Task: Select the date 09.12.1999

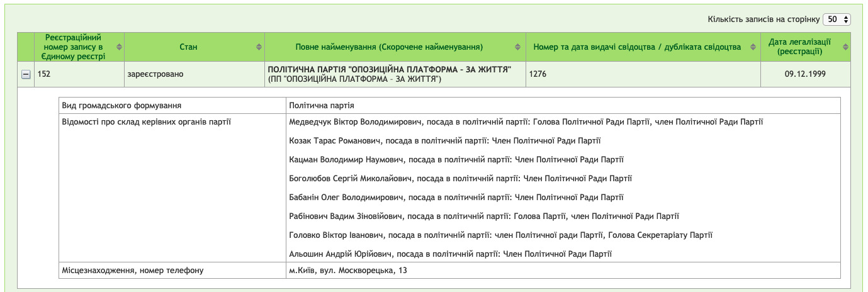Action: [x=806, y=74]
